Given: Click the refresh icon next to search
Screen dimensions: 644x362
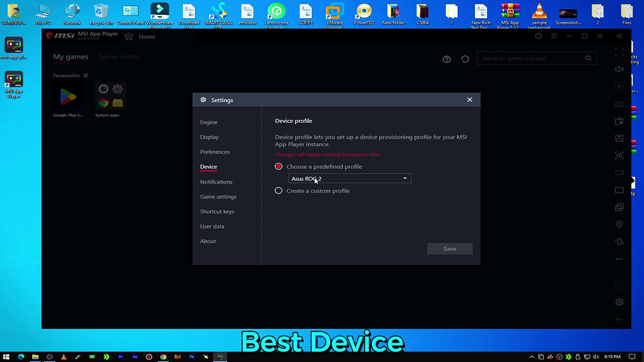Looking at the screenshot, I should [x=465, y=59].
